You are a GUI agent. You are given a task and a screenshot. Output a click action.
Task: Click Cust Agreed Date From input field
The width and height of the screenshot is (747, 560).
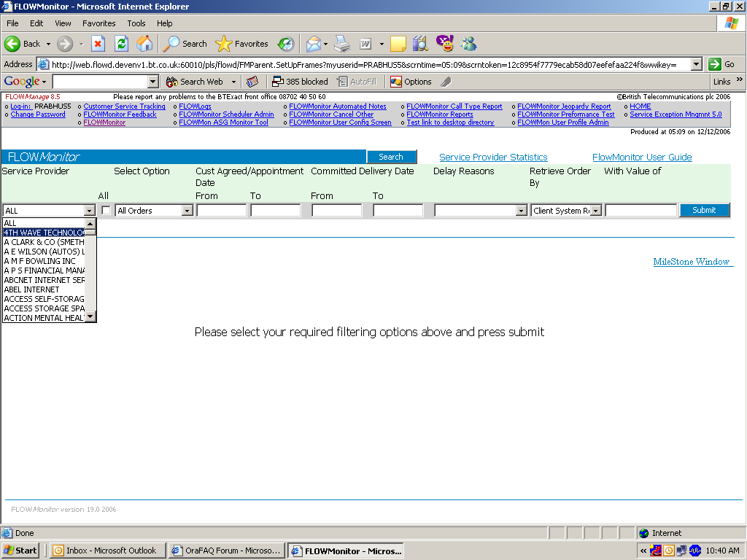pyautogui.click(x=222, y=211)
